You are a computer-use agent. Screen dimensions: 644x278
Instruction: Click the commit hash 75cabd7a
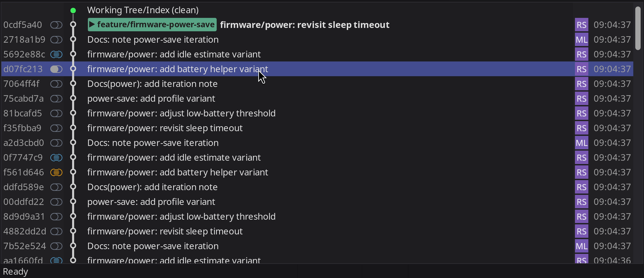tap(23, 99)
